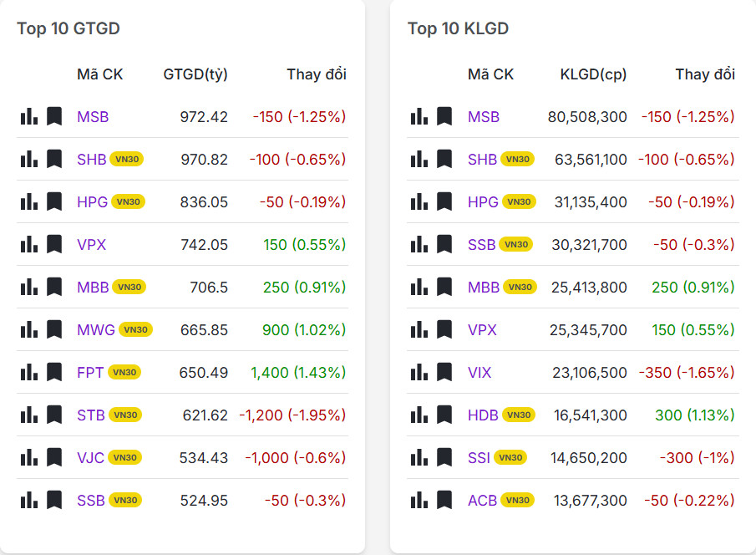This screenshot has width=756, height=555.
Task: Click chart icon for SSI row
Action: [x=419, y=457]
